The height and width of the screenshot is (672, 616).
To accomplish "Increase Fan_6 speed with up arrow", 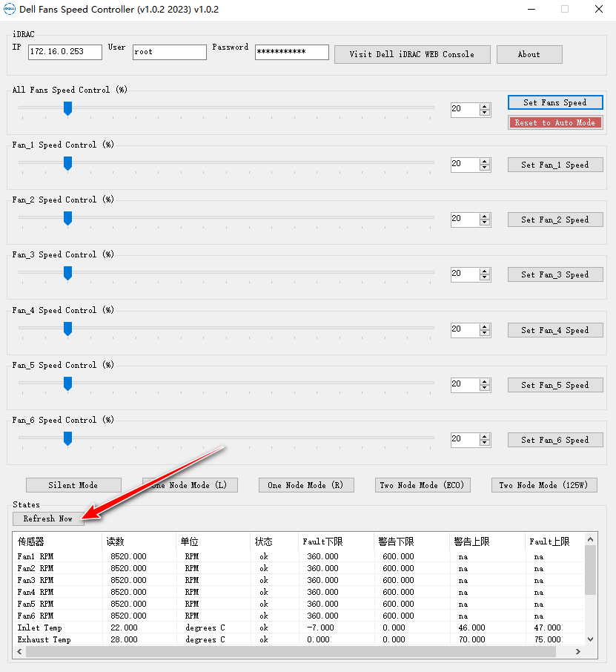I will (485, 436).
